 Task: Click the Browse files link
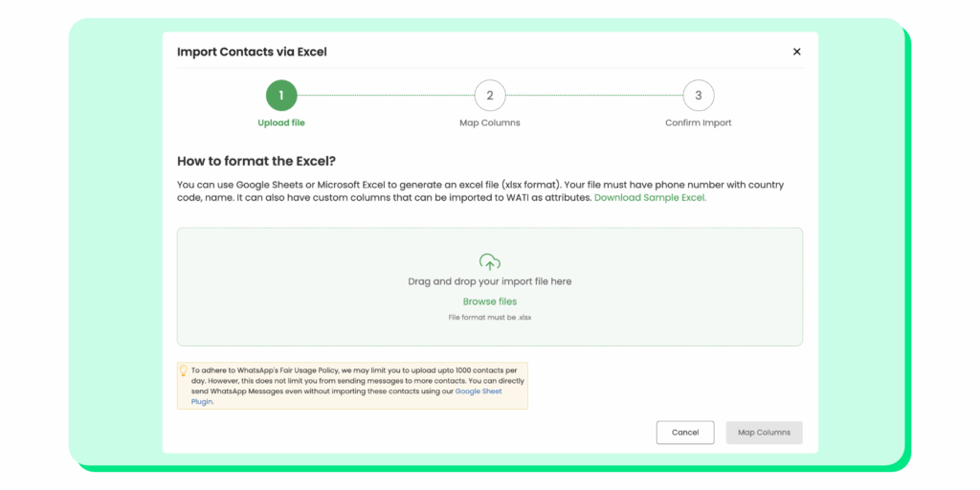tap(490, 301)
